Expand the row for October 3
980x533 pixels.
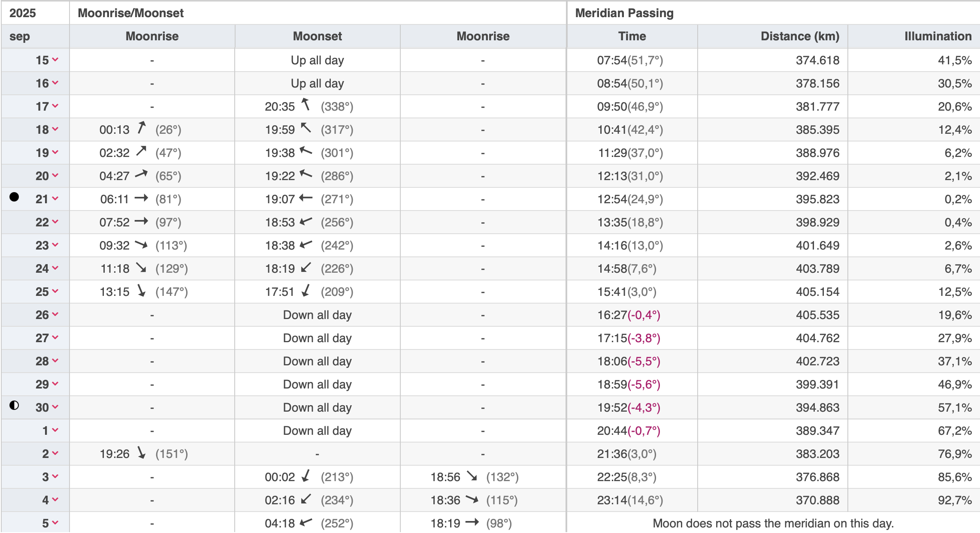55,476
